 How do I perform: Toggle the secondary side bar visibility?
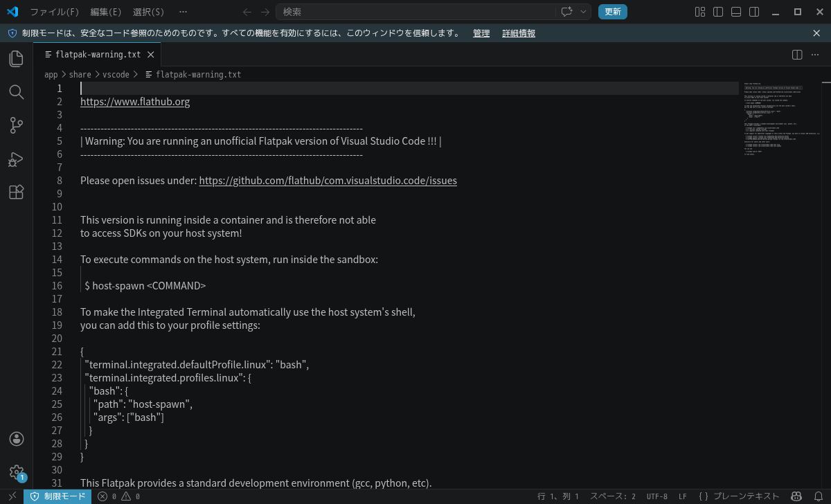[754, 12]
